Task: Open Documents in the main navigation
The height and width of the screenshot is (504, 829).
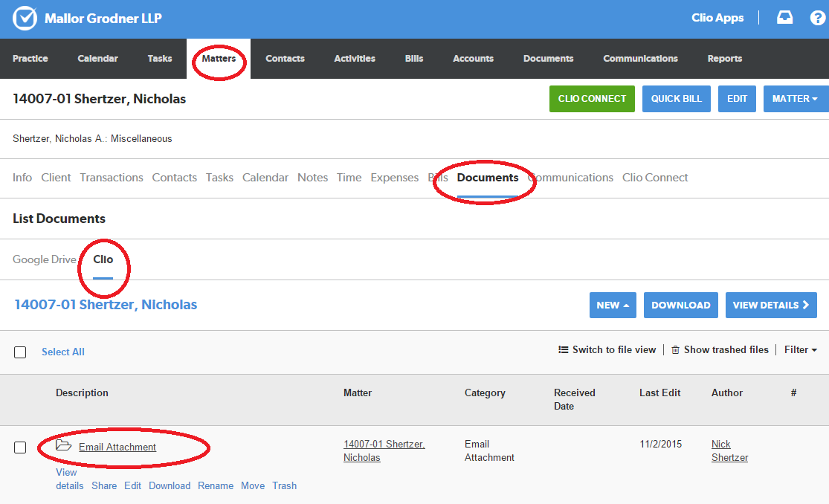Action: coord(548,59)
